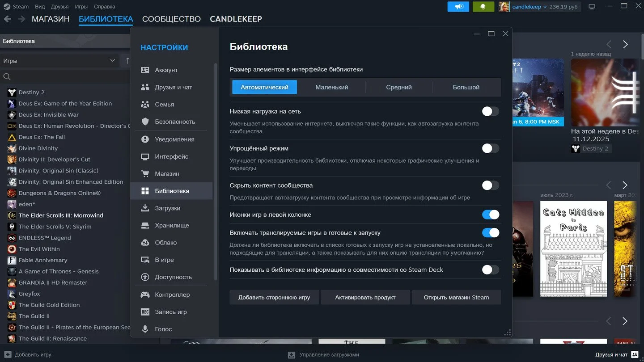Select Маленький interface size
Image resolution: width=644 pixels, height=362 pixels.
coord(331,87)
